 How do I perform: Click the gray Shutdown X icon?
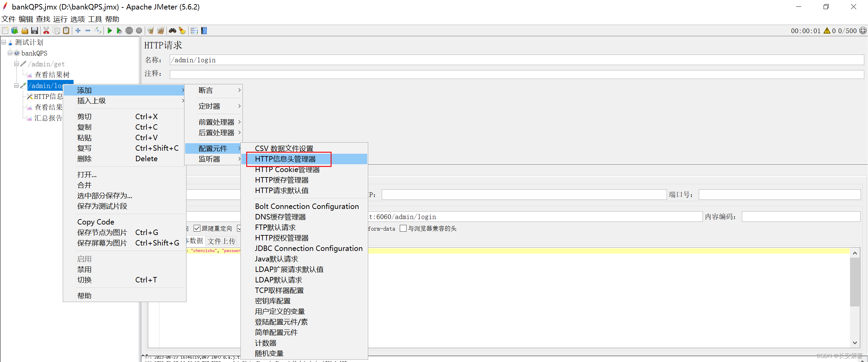(139, 31)
